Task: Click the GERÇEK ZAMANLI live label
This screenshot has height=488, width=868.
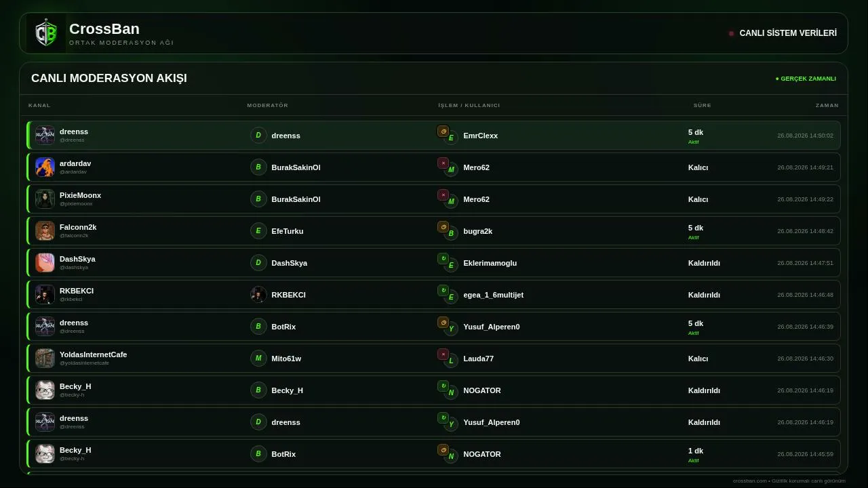Action: coord(806,79)
